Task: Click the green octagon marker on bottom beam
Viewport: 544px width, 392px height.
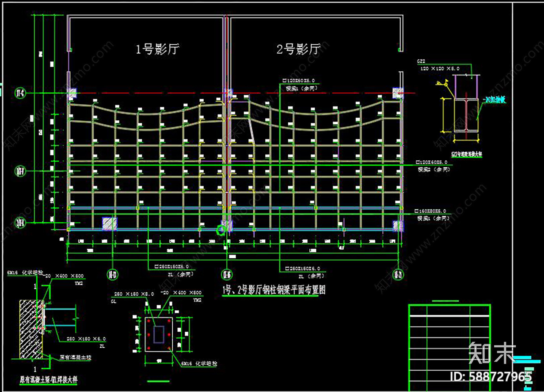Action: coord(222,230)
